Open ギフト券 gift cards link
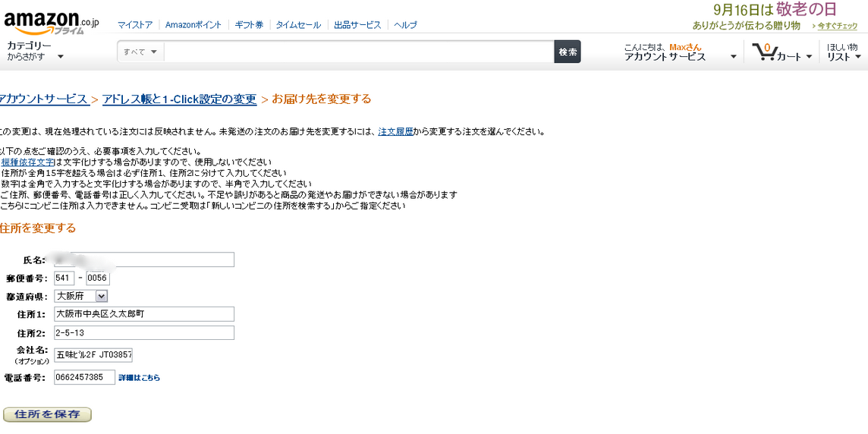The width and height of the screenshot is (868, 434). [249, 25]
